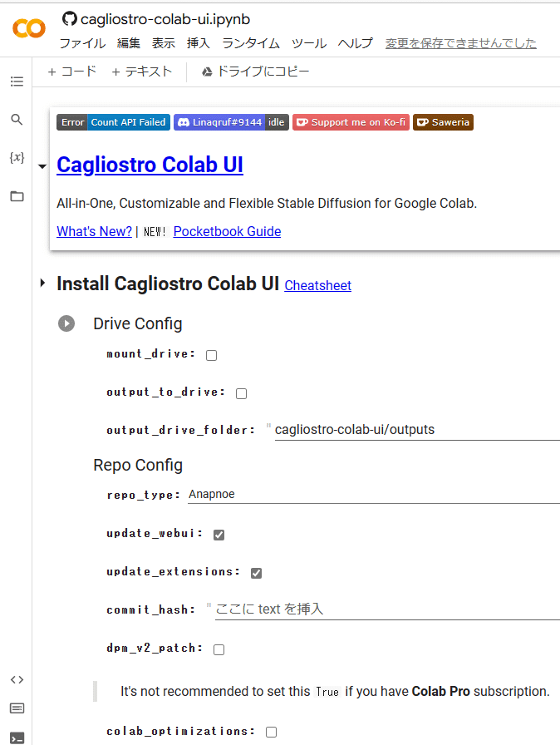The image size is (560, 745).
Task: Open the ファイル menu
Action: click(82, 43)
